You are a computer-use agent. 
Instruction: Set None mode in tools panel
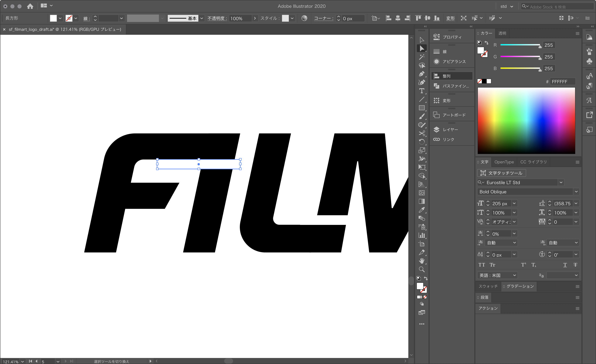[x=425, y=297]
